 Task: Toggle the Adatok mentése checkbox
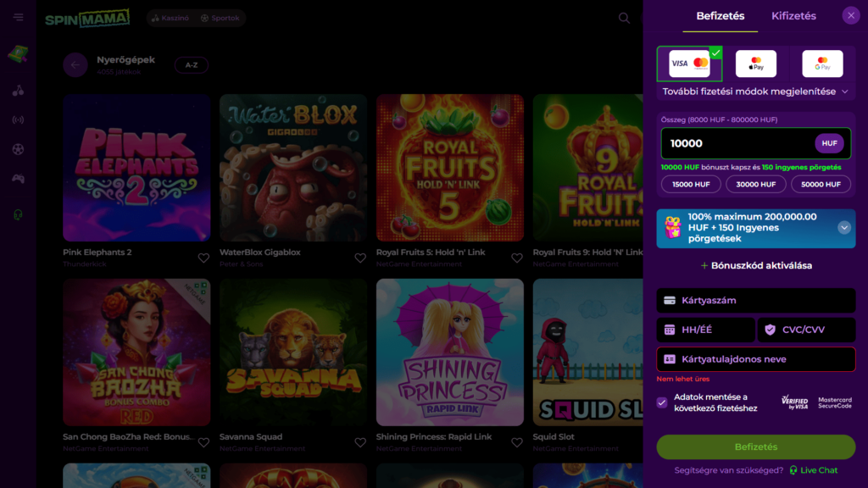[x=662, y=402]
